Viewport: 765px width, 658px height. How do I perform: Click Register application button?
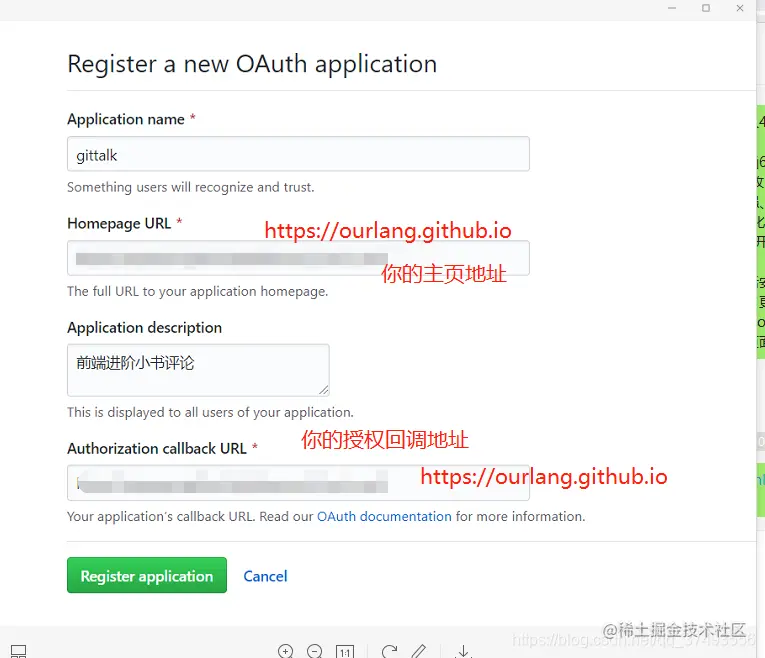(x=147, y=576)
